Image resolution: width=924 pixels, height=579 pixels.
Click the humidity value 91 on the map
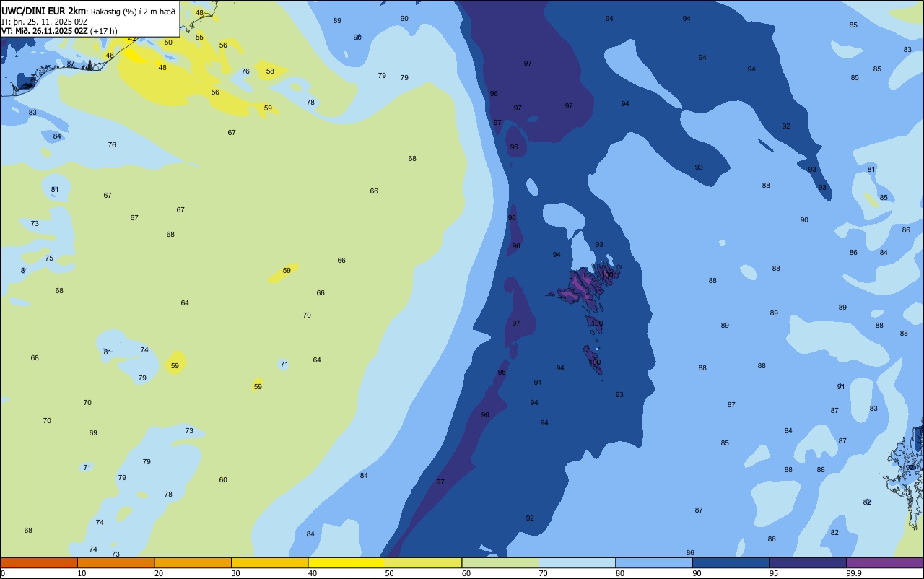pos(841,387)
